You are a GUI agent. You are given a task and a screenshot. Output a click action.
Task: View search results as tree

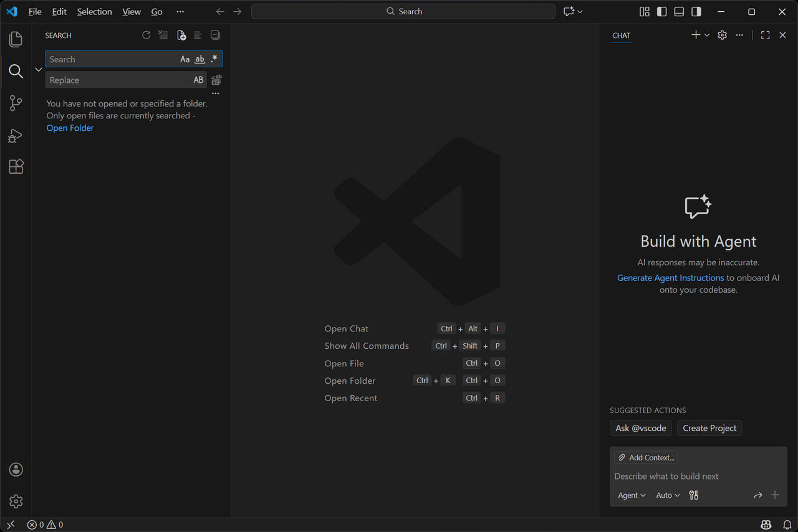click(198, 36)
